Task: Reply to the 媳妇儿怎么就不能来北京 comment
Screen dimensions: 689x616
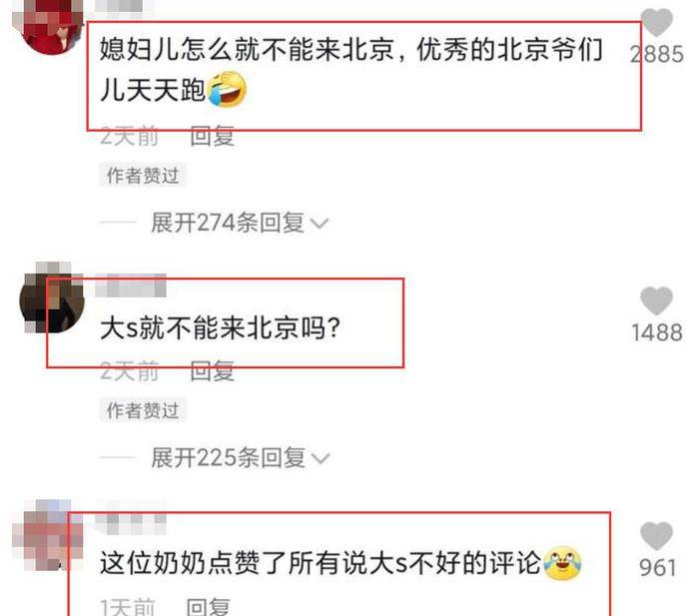Action: click(212, 136)
